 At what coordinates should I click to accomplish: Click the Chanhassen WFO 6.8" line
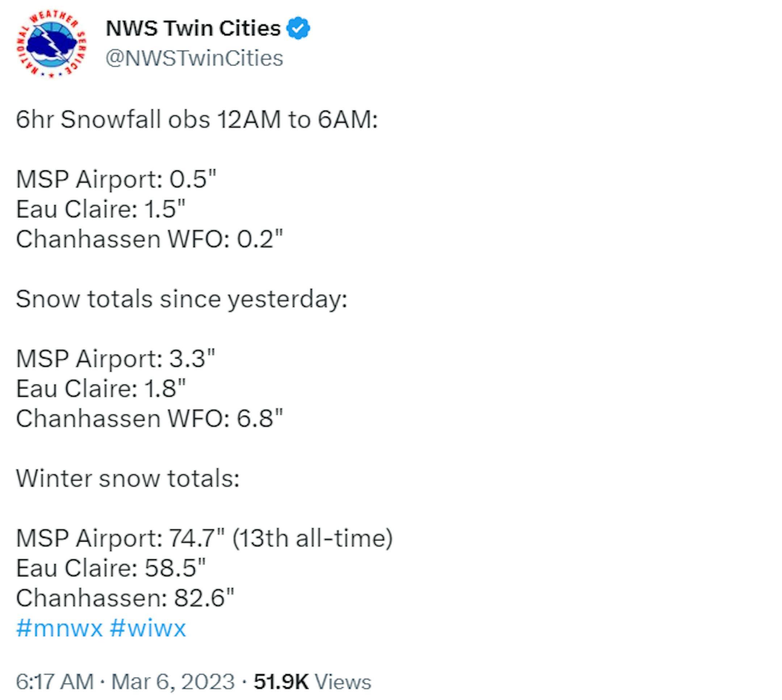(149, 419)
